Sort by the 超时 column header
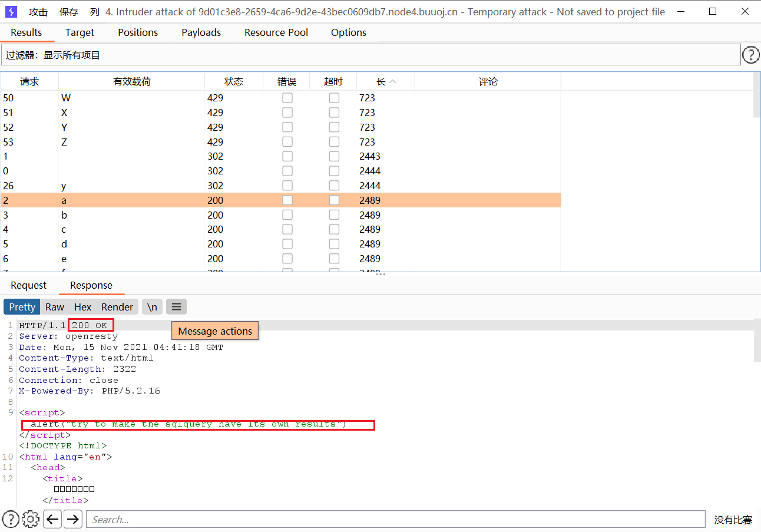The width and height of the screenshot is (761, 532). (x=333, y=82)
